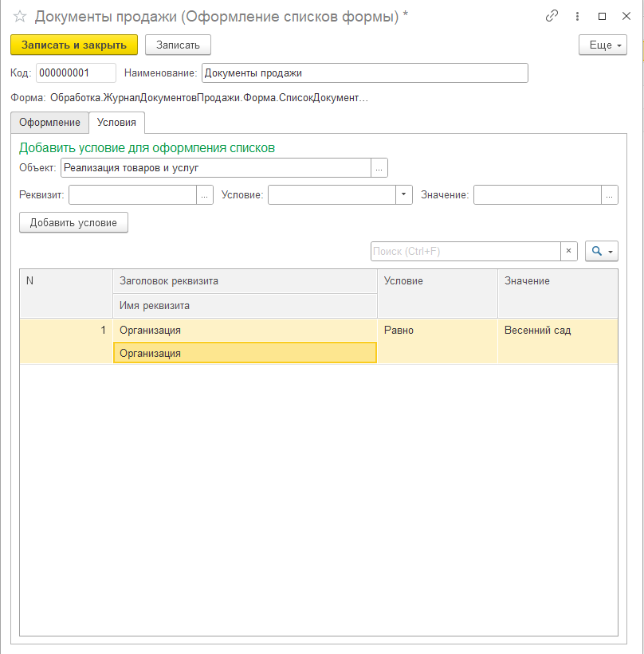Image resolution: width=644 pixels, height=654 pixels.
Task: Focus the Значение input field
Action: click(537, 195)
